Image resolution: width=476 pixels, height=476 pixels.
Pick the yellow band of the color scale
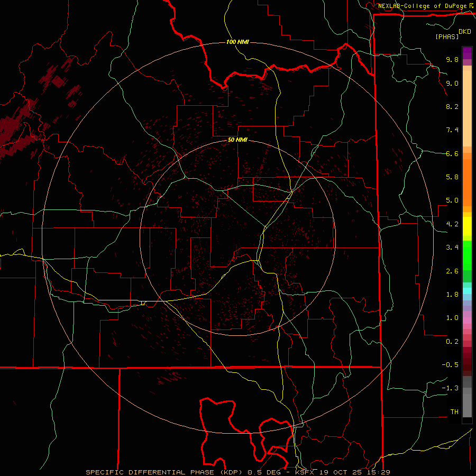point(467,226)
